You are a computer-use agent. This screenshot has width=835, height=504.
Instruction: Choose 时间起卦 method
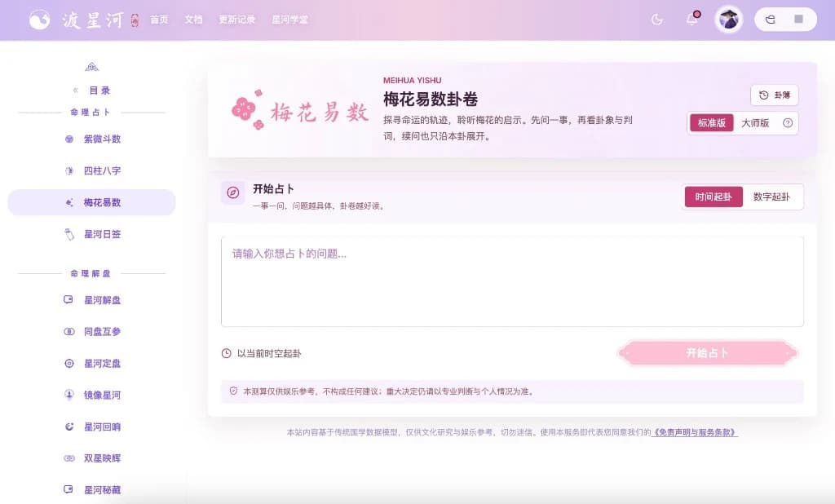714,197
